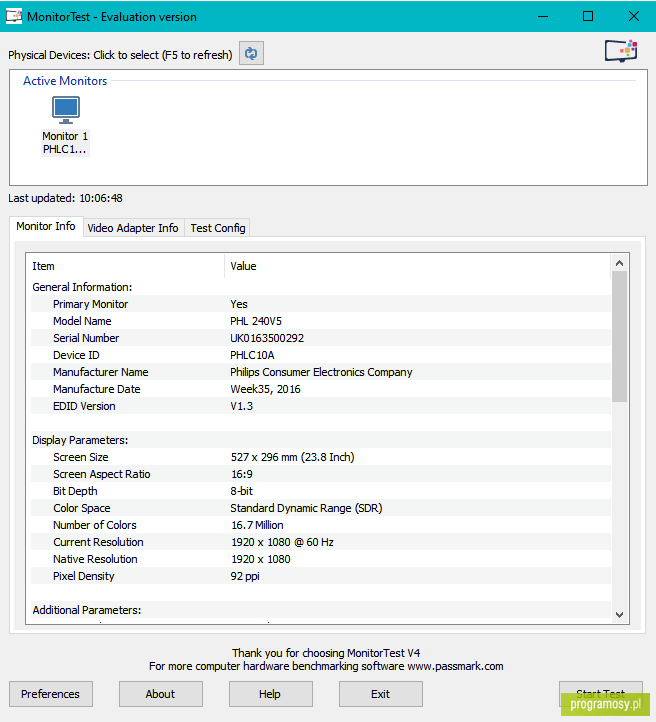Viewport: 656px width, 722px height.
Task: Click the Active Monitors group label
Action: pyautogui.click(x=65, y=81)
